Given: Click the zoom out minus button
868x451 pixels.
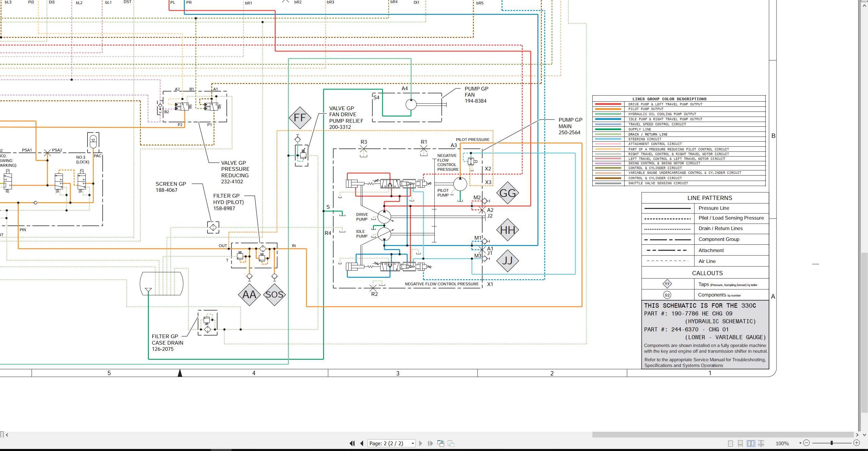Looking at the screenshot, I should pyautogui.click(x=807, y=443).
